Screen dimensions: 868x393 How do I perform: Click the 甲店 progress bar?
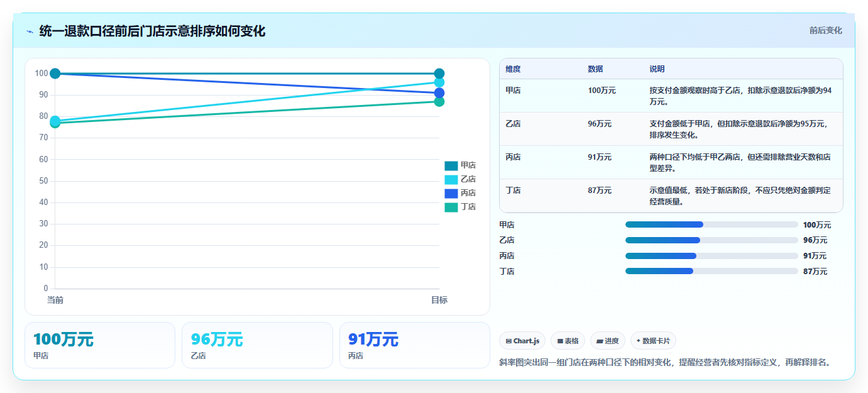[x=711, y=224]
